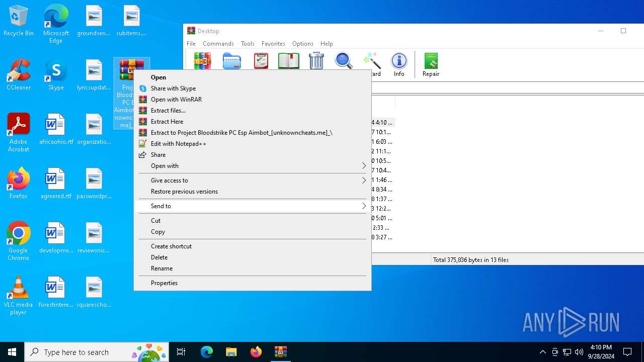Select Recycle Bin desktop icon
Image resolution: width=644 pixels, height=362 pixels.
[x=19, y=21]
